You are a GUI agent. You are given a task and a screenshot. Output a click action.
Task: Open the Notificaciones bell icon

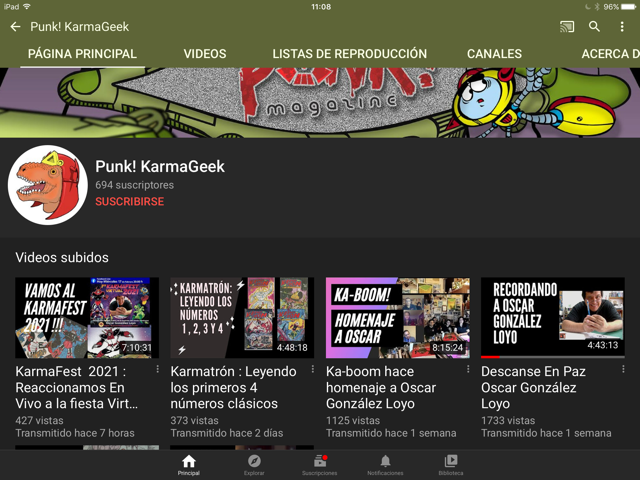point(385,462)
